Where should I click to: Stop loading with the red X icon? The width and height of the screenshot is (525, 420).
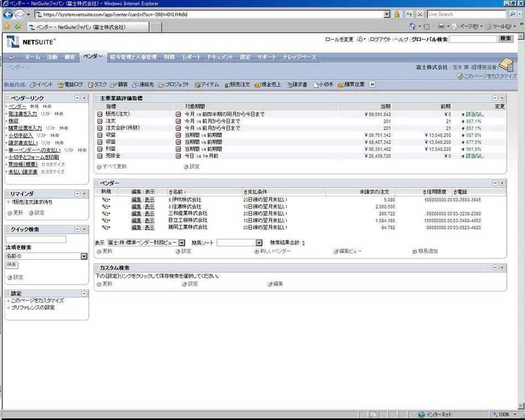[x=420, y=14]
